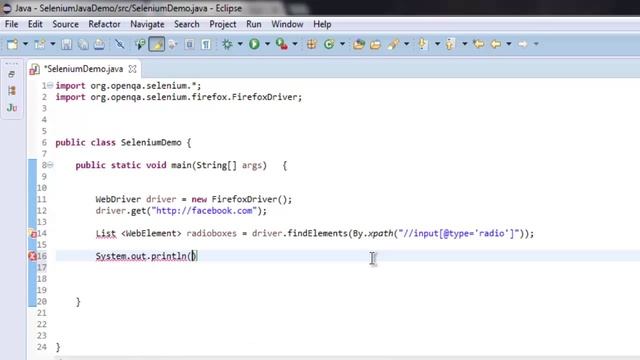
Task: Open the Source menu
Action: (65, 24)
